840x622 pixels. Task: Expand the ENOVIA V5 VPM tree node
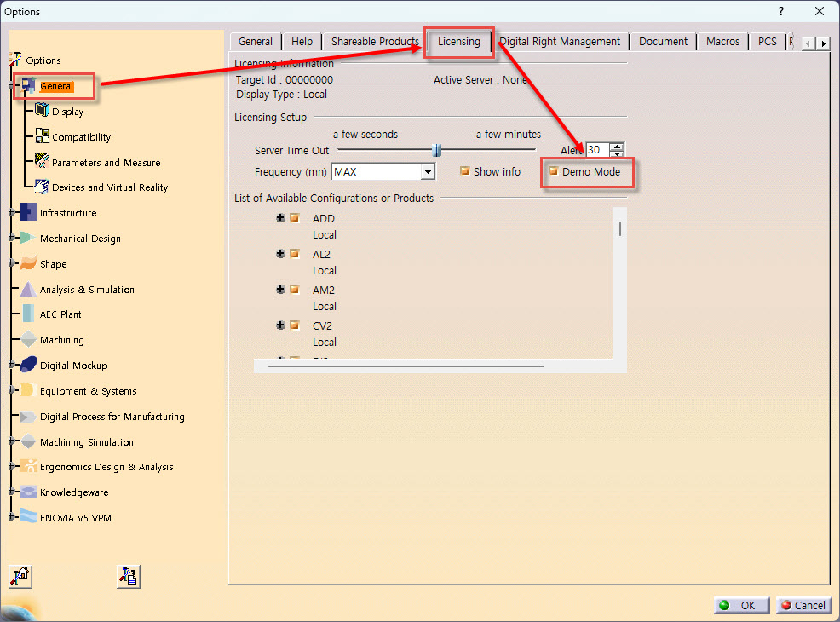(x=12, y=517)
